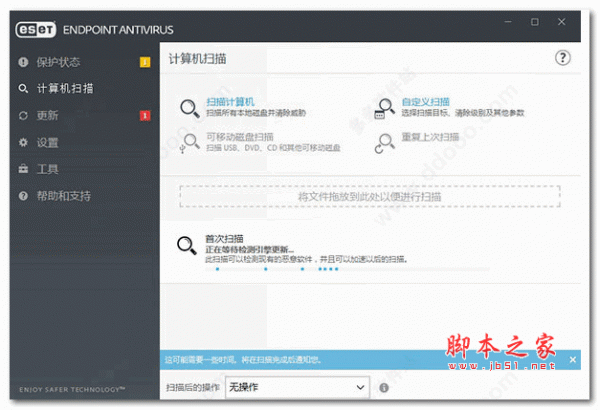Dismiss the blue notification bar
The height and width of the screenshot is (410, 600).
[x=572, y=360]
